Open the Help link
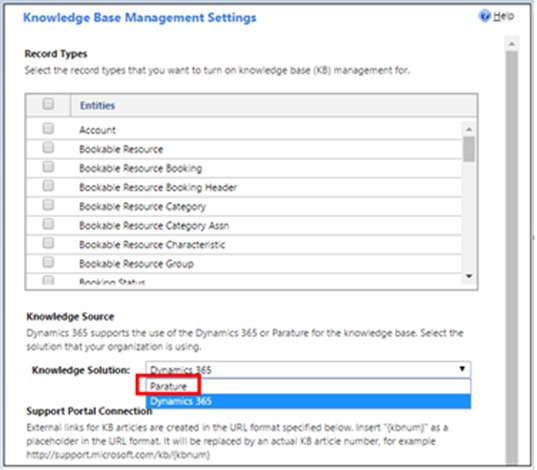Screen dimensions: 537x470 503,16
